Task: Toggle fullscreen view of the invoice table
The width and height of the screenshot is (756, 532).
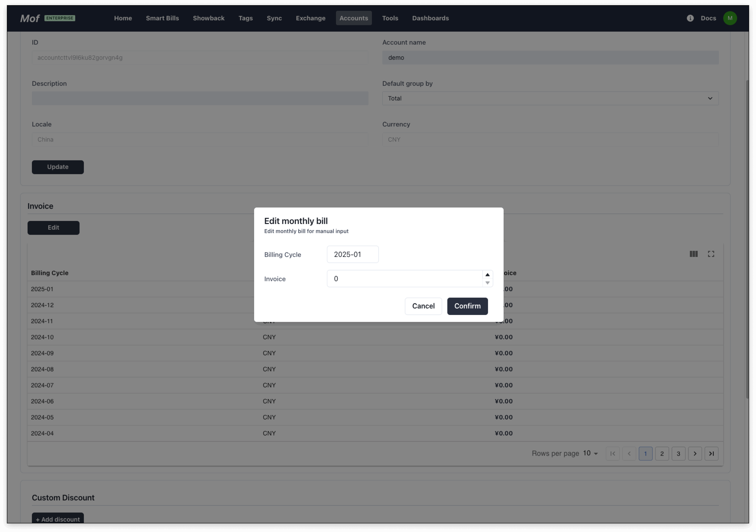Action: pos(711,254)
